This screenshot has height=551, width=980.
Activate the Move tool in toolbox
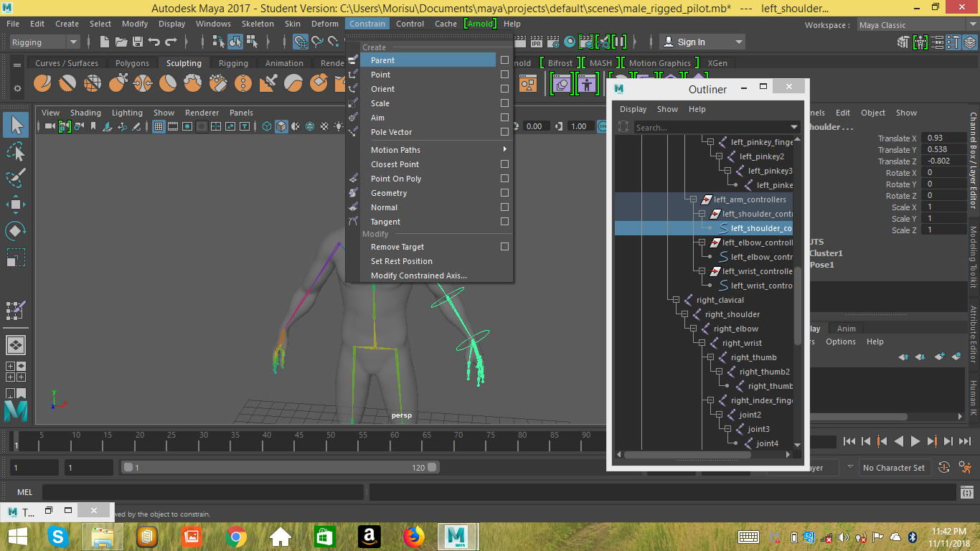point(16,204)
